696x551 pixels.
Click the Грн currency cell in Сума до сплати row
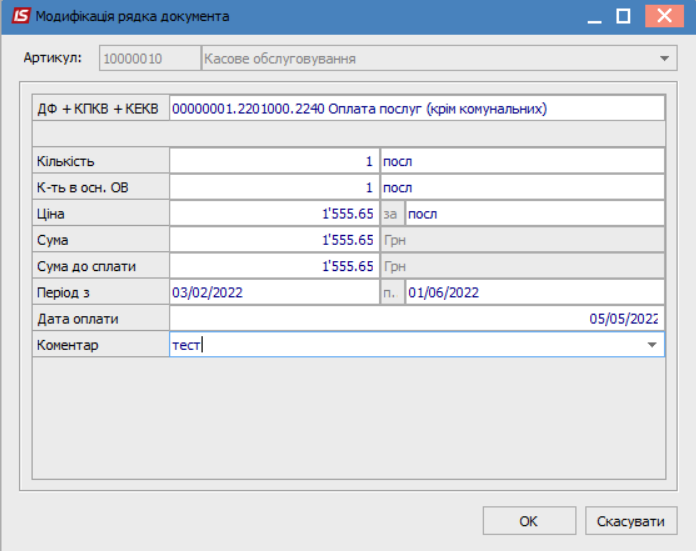[x=522, y=266]
